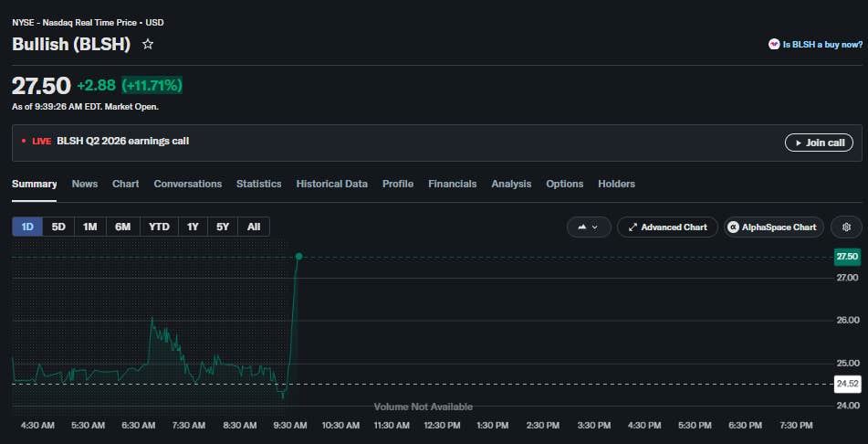Screen dimensions: 868x444
Task: Open the Holders tab
Action: tap(616, 184)
